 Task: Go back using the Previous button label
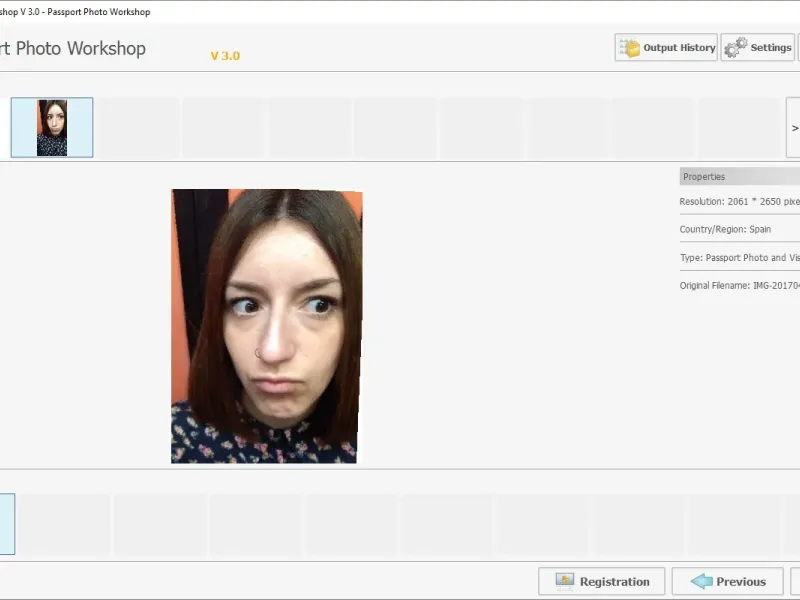[741, 582]
